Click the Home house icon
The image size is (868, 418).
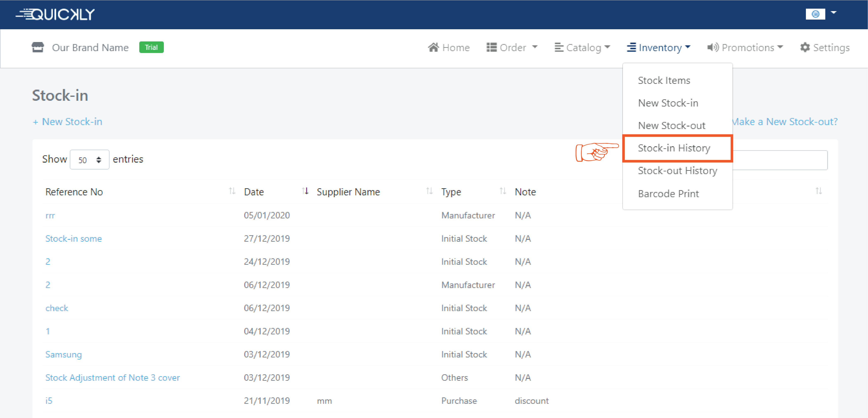point(433,47)
